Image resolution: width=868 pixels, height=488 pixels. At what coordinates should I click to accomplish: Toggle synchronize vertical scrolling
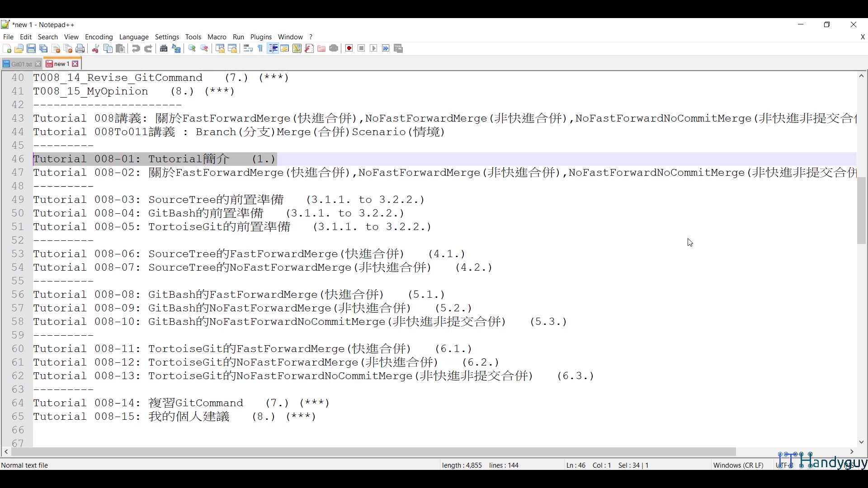(x=221, y=48)
